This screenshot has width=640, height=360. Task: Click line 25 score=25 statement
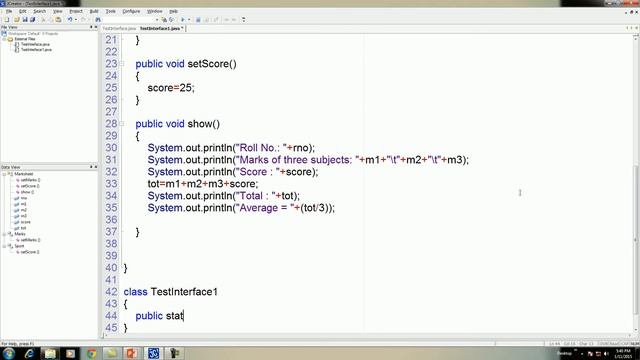point(171,88)
